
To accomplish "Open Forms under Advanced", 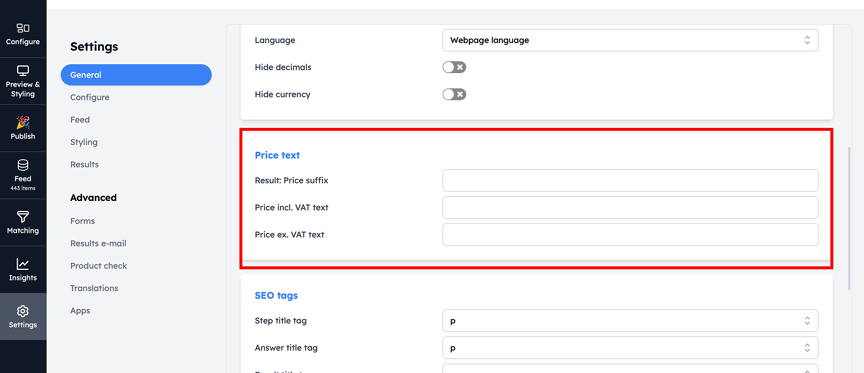I will pyautogui.click(x=83, y=221).
